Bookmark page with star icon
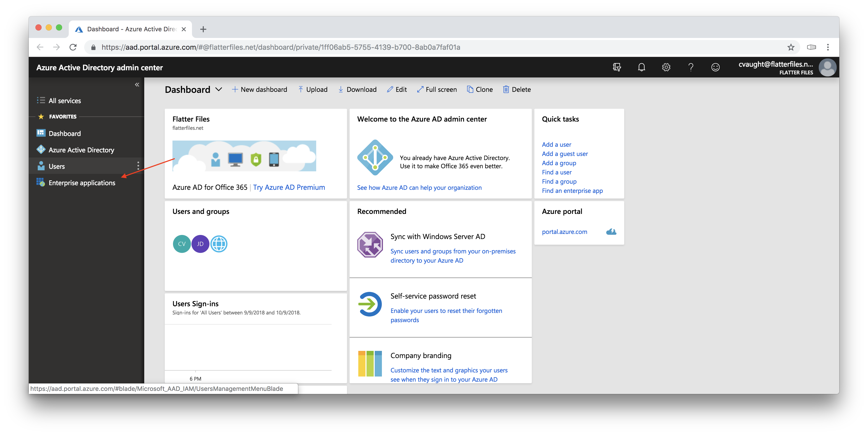Image resolution: width=868 pixels, height=435 pixels. click(790, 47)
